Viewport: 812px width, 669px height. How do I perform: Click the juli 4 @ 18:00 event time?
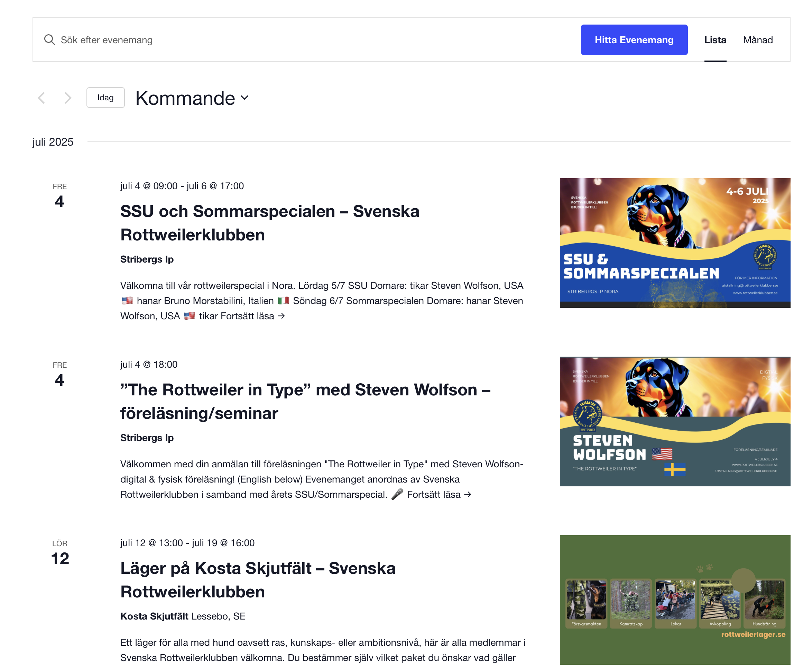pyautogui.click(x=149, y=364)
